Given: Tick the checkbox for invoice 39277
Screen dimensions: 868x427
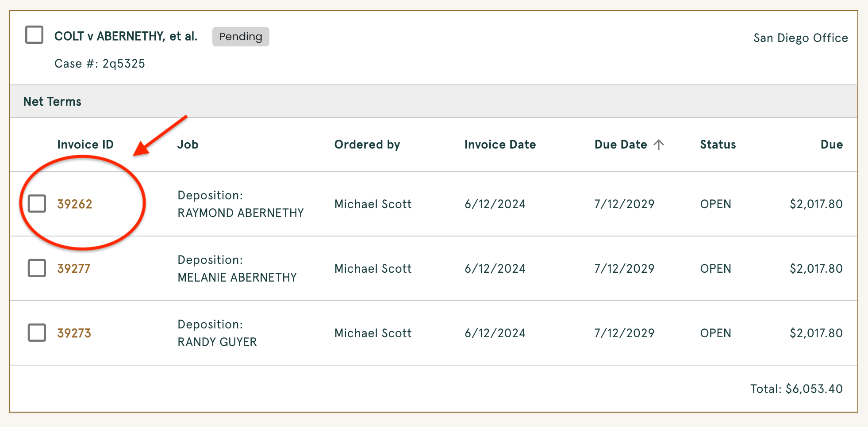Looking at the screenshot, I should (37, 268).
